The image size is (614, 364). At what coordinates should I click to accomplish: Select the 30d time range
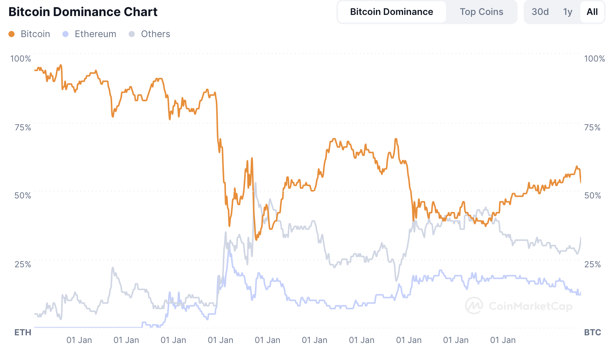pos(540,11)
